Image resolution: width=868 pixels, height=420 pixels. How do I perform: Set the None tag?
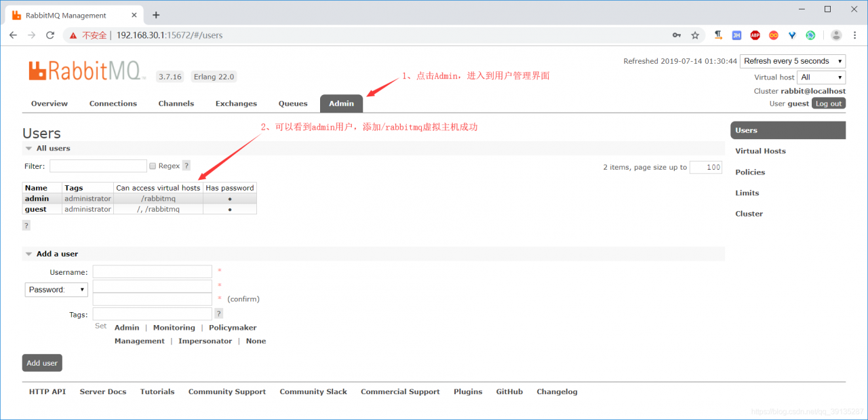(256, 341)
